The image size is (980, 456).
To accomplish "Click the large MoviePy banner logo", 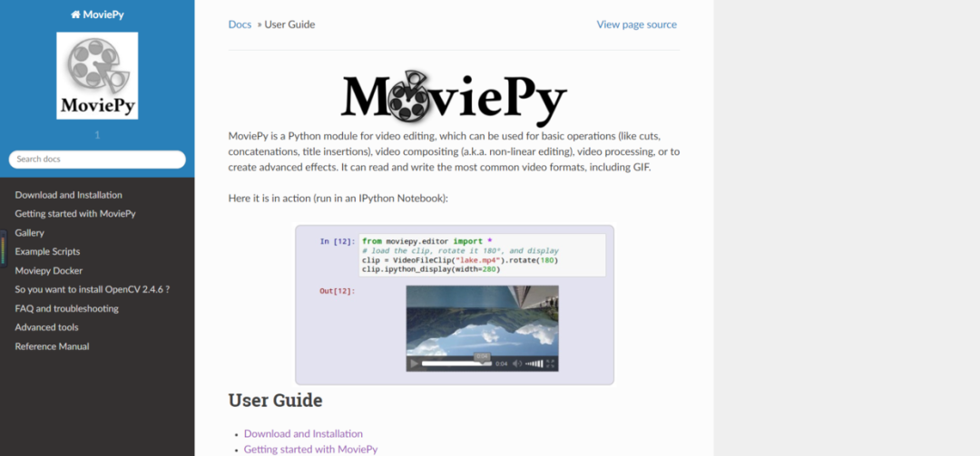I will point(454,97).
